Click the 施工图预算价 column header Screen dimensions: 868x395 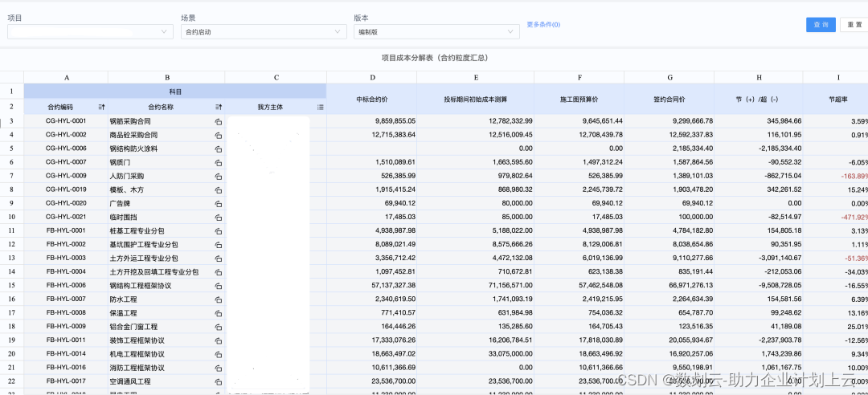coord(579,100)
